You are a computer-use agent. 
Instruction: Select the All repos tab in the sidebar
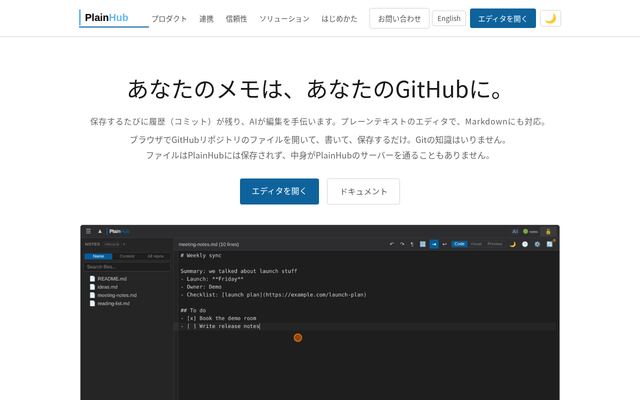click(156, 256)
